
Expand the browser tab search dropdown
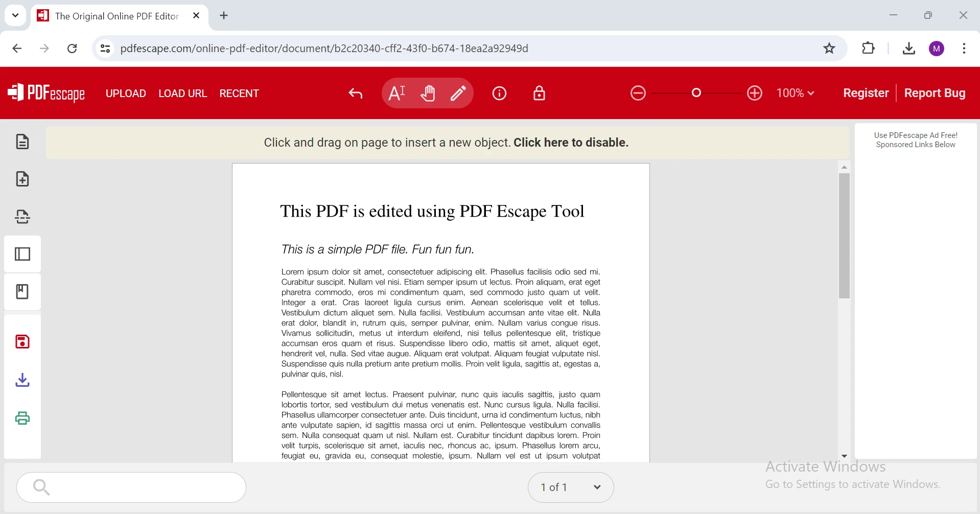pos(15,15)
